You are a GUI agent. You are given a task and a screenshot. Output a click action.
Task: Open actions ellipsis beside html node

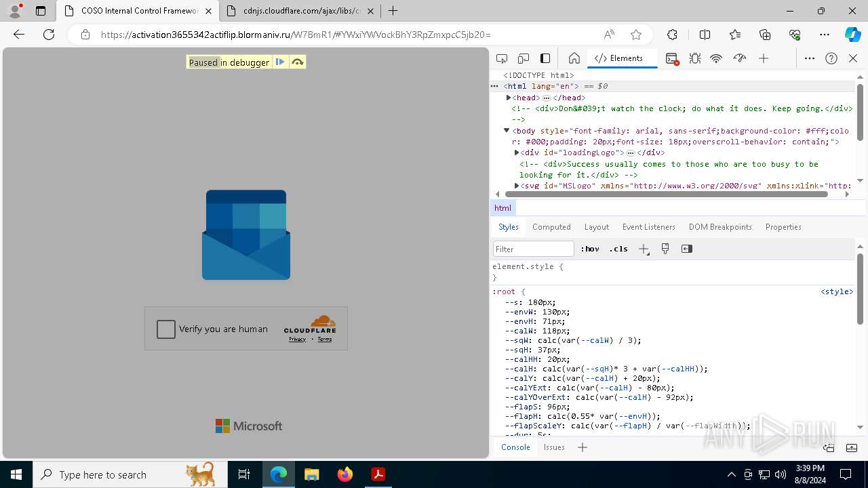click(x=494, y=86)
